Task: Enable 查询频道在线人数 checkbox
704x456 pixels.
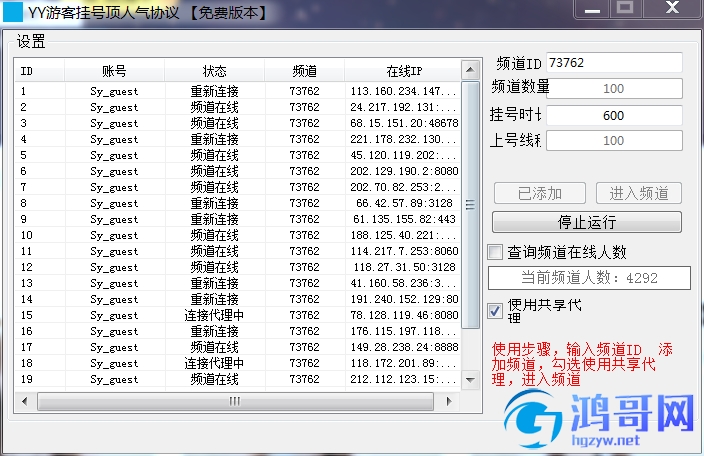Action: point(495,252)
